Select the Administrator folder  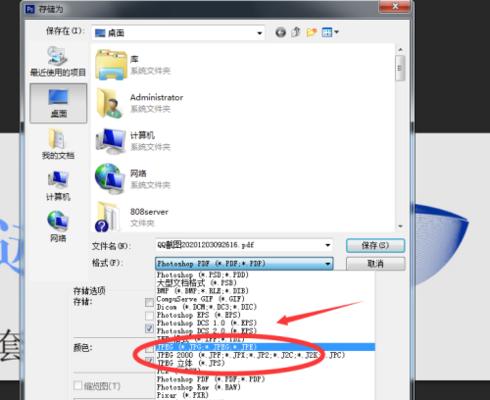point(139,103)
